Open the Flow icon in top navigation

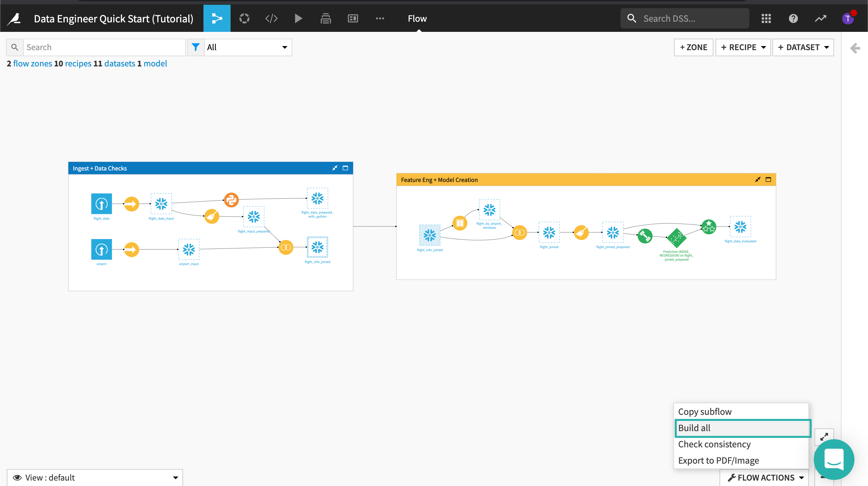coord(217,18)
